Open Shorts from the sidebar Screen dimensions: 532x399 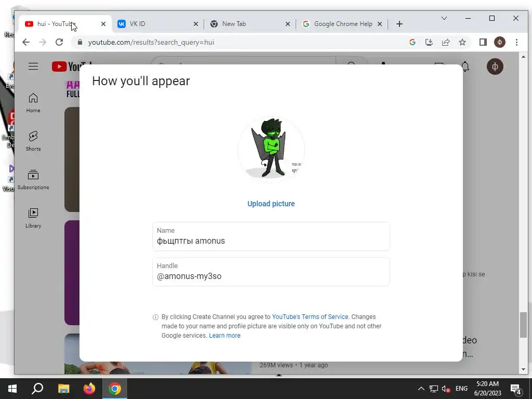tap(33, 141)
